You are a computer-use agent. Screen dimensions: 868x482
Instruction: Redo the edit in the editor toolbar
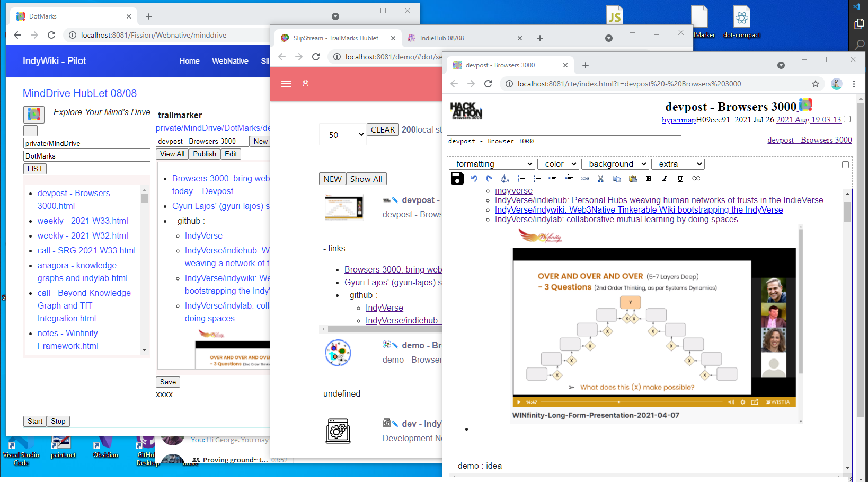[489, 179]
